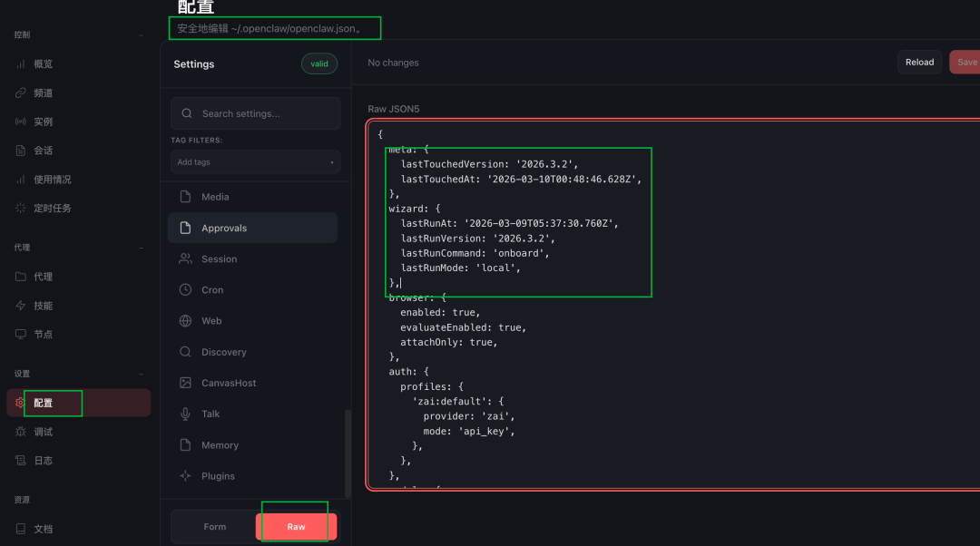Click the lastTouchedVersion: '2026.3.2' line
The width and height of the screenshot is (980, 546).
point(489,164)
